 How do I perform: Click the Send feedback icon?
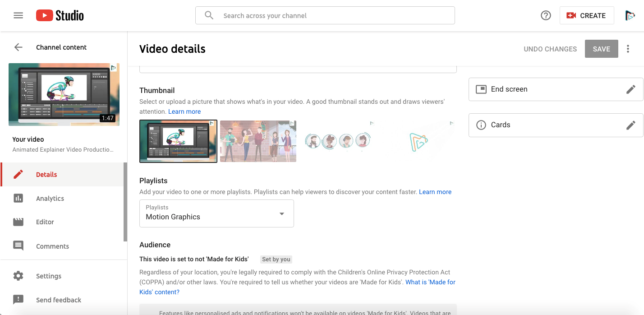[18, 300]
